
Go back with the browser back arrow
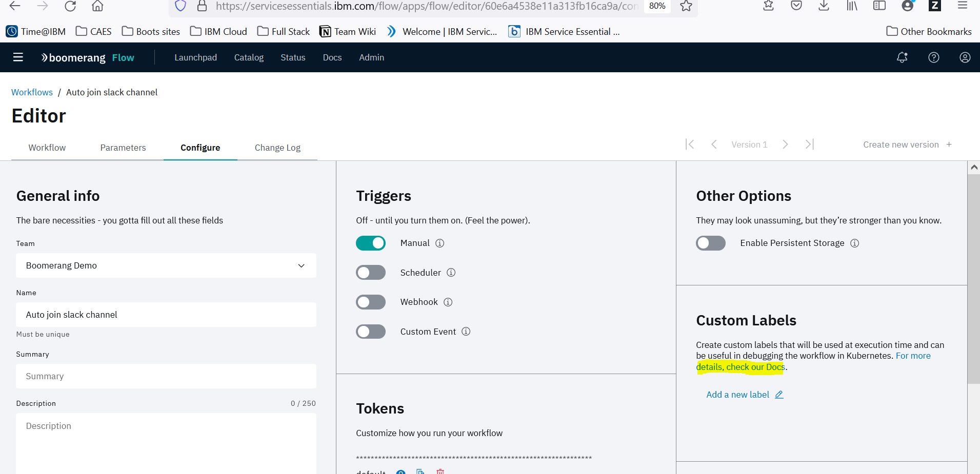click(x=15, y=6)
